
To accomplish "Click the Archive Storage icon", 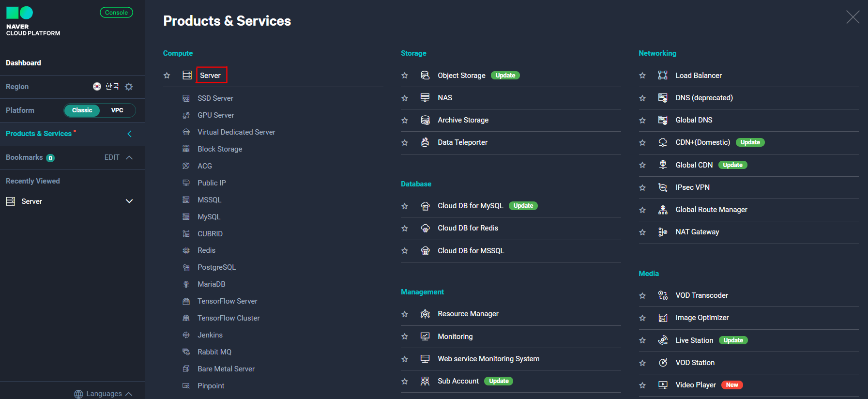I will click(x=425, y=120).
